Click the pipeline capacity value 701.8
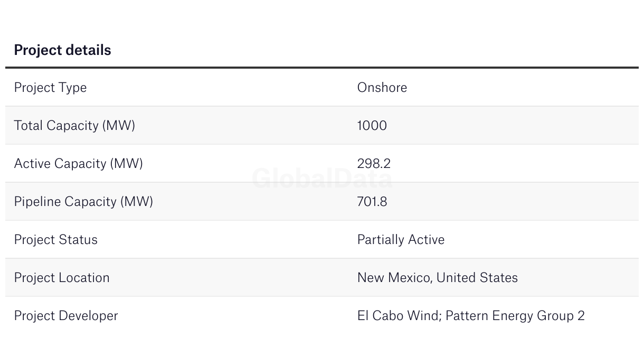Viewport: 644px width, 356px height. point(372,201)
